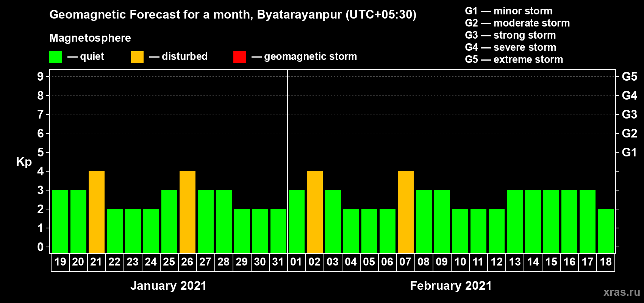Click 'G4 — severe storm' legend text

511,47
